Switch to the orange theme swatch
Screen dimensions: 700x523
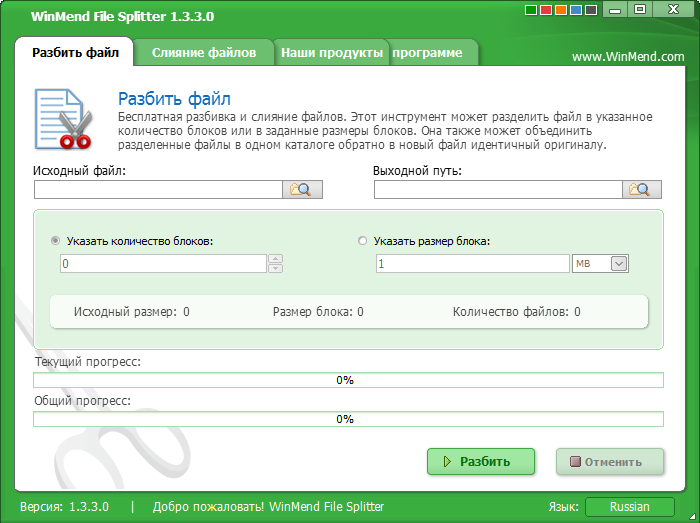560,10
